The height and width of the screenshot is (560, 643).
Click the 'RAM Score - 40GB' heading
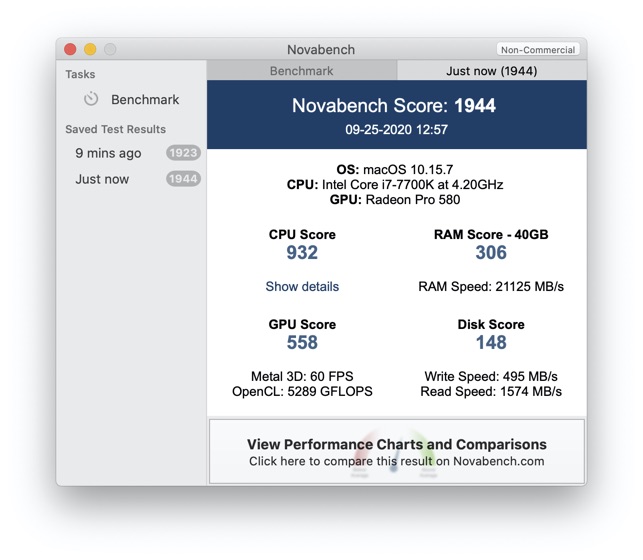click(x=491, y=234)
